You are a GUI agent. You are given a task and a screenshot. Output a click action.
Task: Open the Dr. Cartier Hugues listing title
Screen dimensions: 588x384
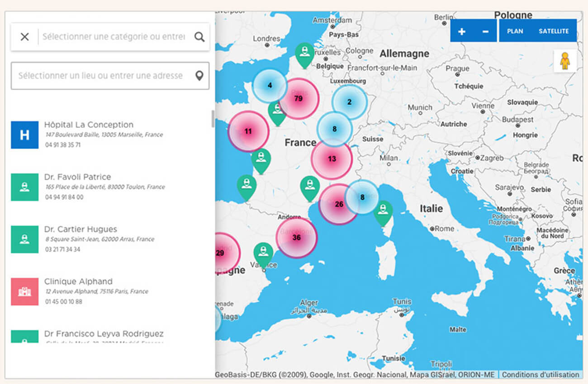81,229
